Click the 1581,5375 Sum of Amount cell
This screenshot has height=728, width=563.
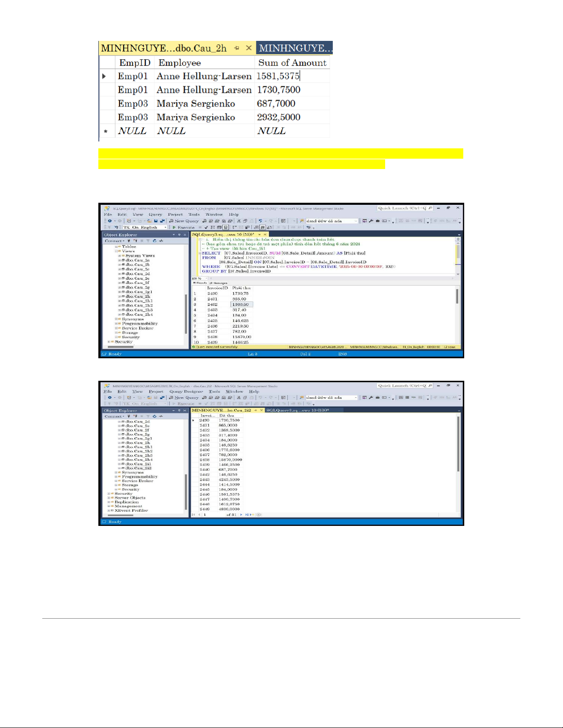tap(278, 76)
